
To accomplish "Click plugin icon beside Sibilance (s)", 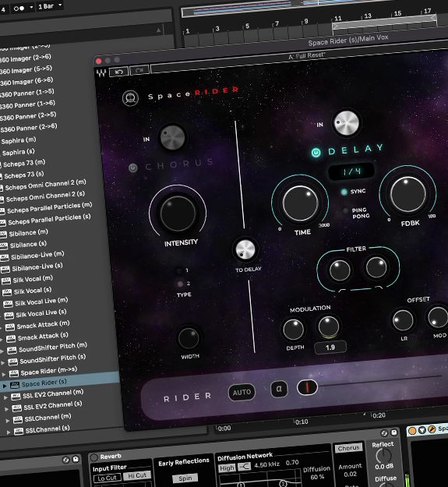I will tap(4, 246).
